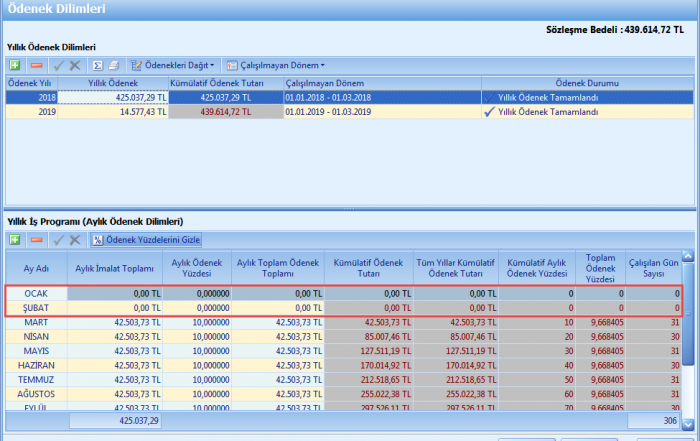Image resolution: width=700 pixels, height=441 pixels.
Task: Click the Aylık Ödenek Yüzdesi cell for NİSAN
Action: 197,338
